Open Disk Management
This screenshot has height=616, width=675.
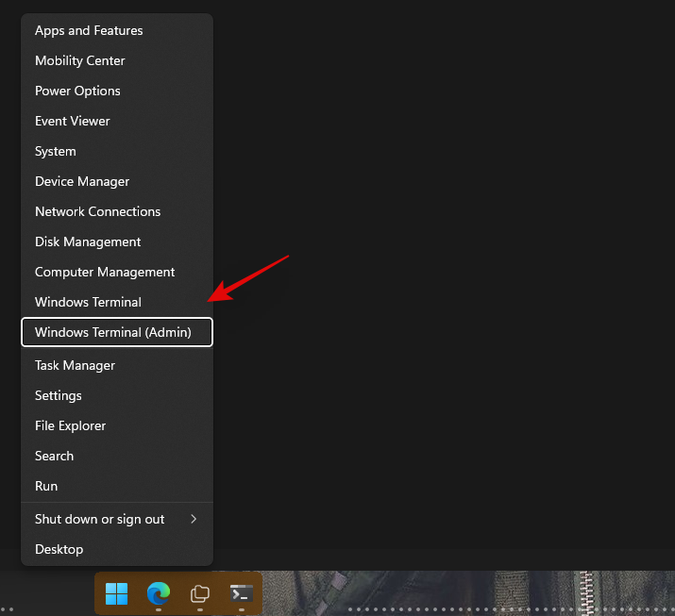click(88, 241)
